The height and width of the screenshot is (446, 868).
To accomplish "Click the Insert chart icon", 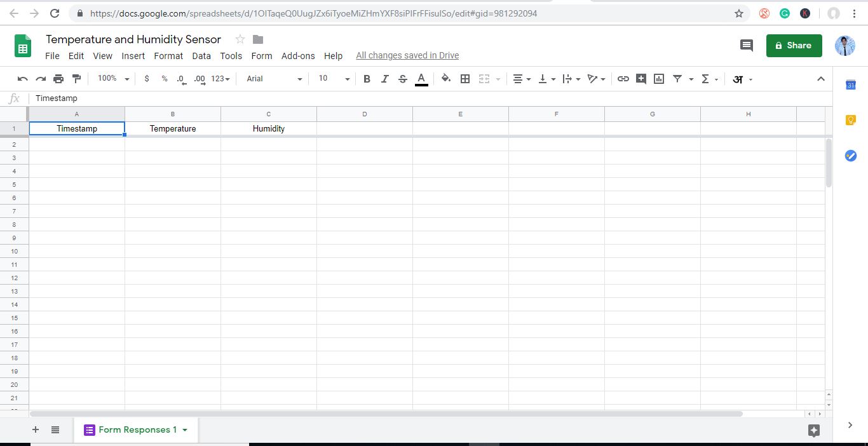I will (659, 79).
